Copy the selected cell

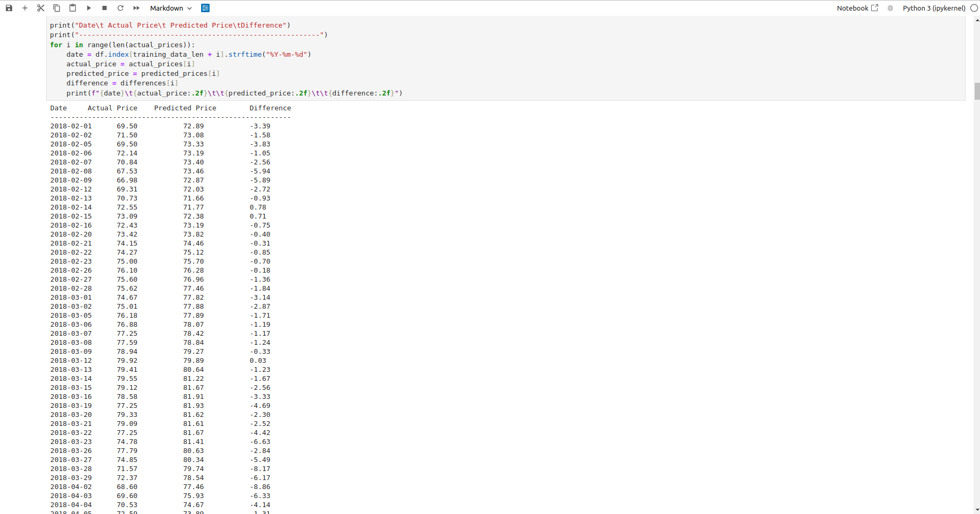[x=56, y=8]
